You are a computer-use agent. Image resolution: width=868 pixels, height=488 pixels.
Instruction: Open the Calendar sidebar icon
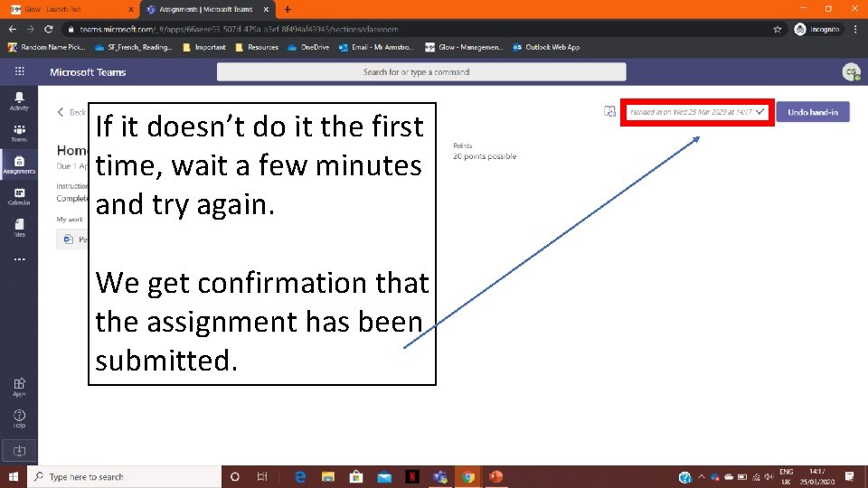coord(19,196)
